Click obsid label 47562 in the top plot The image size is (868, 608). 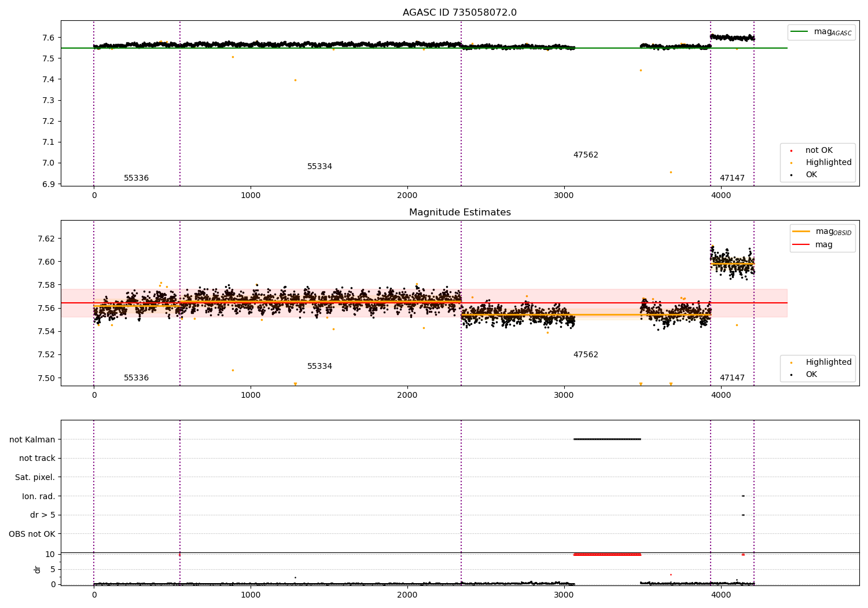point(586,155)
